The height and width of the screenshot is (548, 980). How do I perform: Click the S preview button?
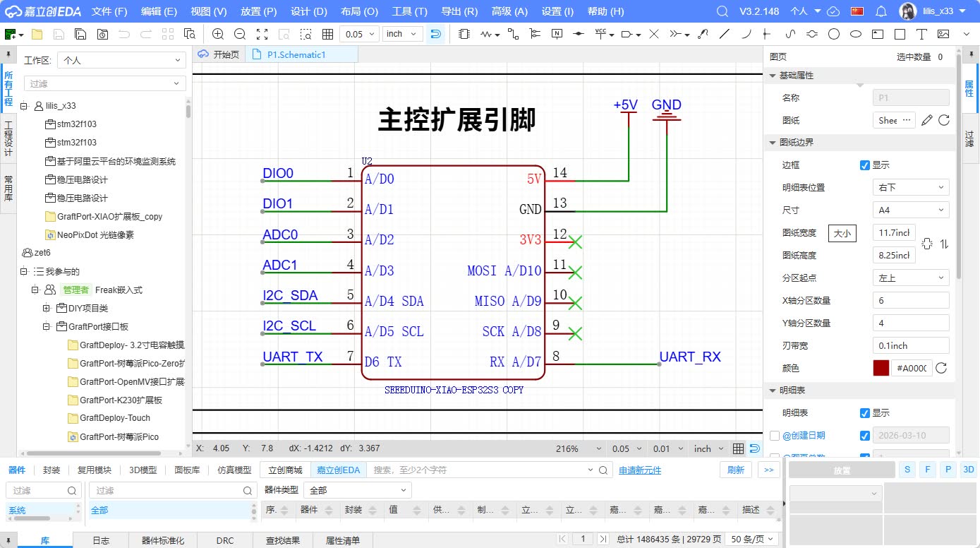pyautogui.click(x=907, y=470)
